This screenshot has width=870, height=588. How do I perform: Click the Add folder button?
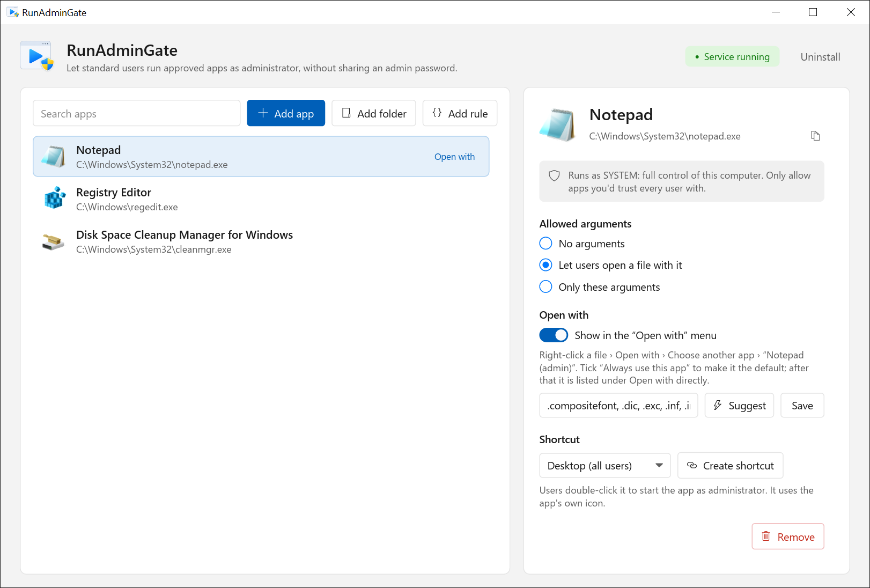click(374, 113)
